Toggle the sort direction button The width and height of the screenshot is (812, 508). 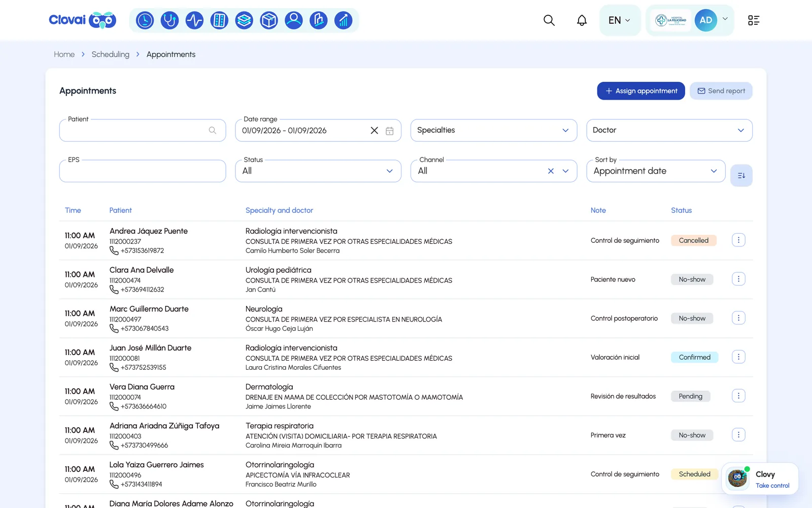741,175
